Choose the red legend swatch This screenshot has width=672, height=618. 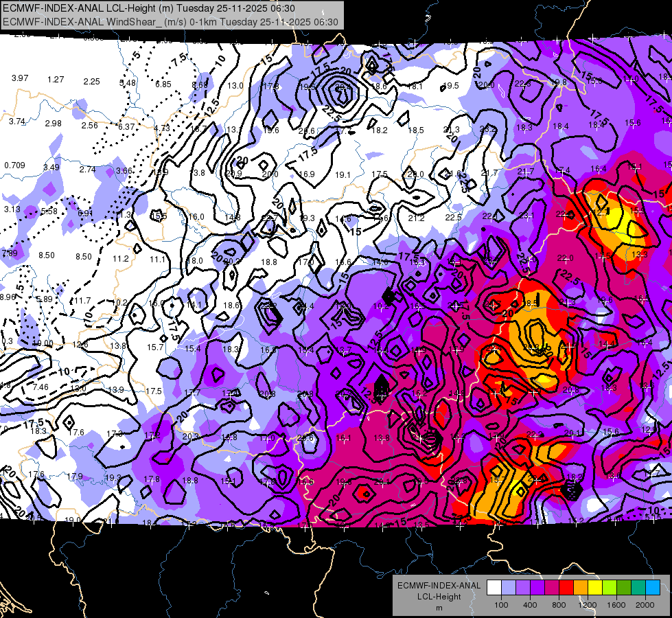566,588
